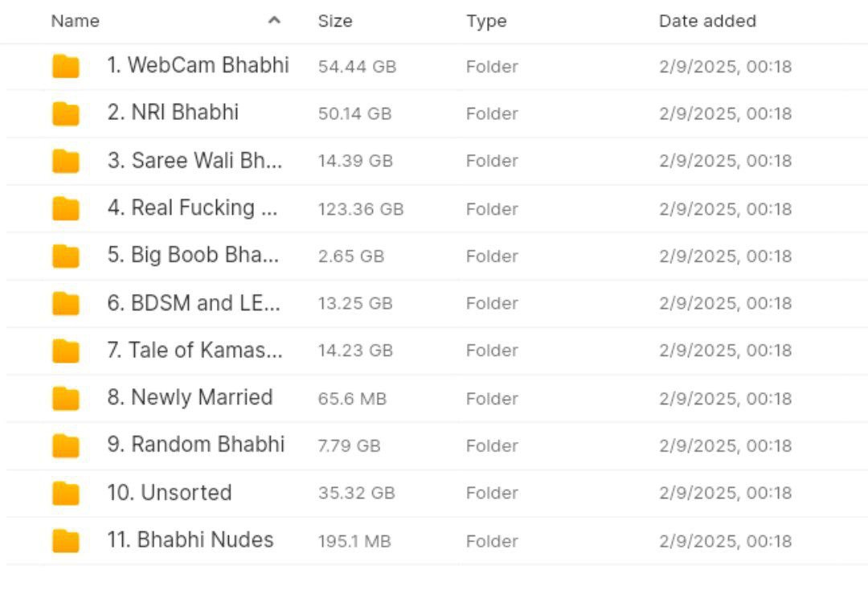The height and width of the screenshot is (607, 868).
Task: Open the folder icon on row 7
Action: tap(65, 351)
